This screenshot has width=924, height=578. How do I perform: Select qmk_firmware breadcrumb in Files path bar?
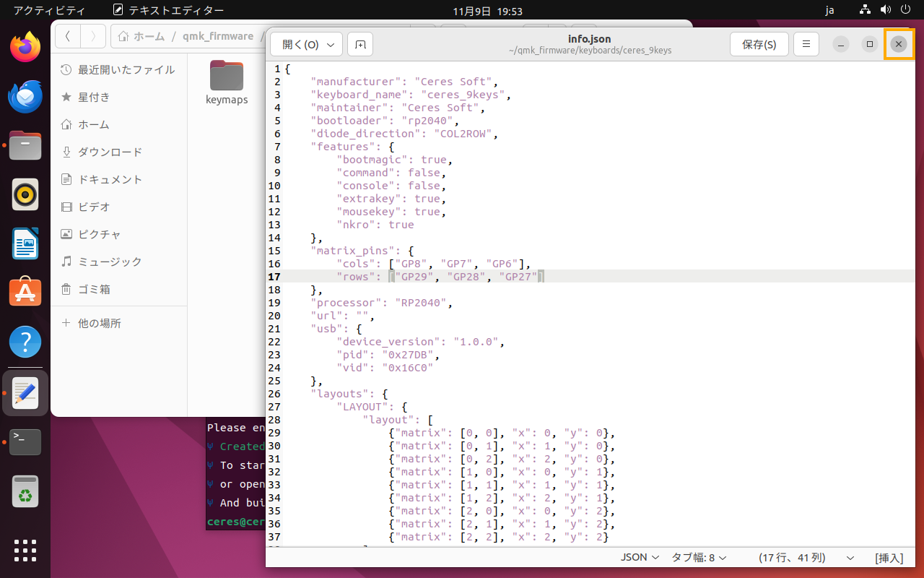[217, 36]
